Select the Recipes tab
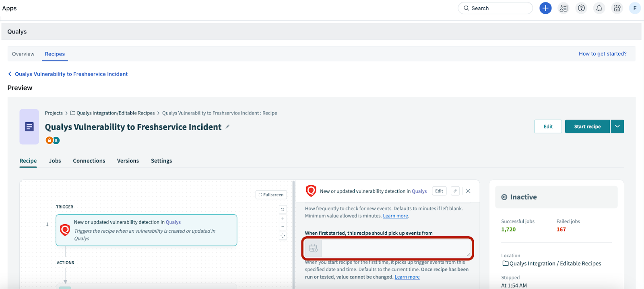The image size is (644, 289). pos(55,54)
